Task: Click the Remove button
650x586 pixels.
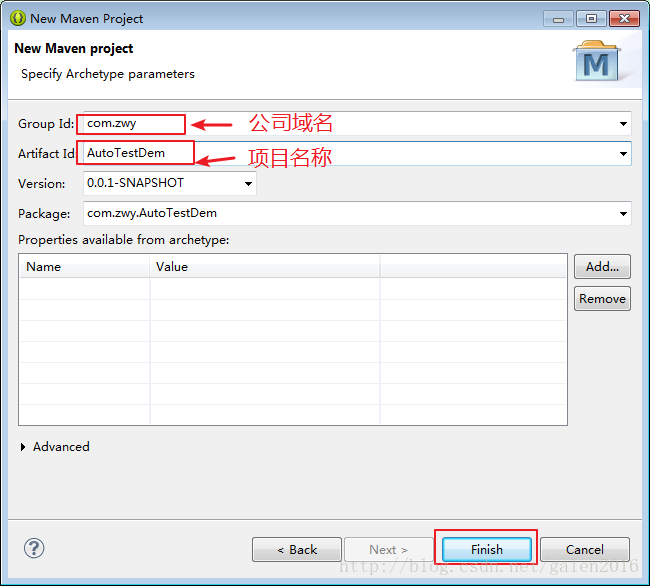Action: [x=602, y=298]
